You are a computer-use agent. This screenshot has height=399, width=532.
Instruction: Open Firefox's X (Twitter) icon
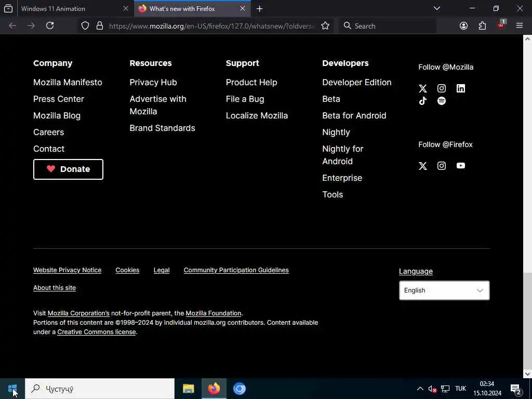[422, 166]
